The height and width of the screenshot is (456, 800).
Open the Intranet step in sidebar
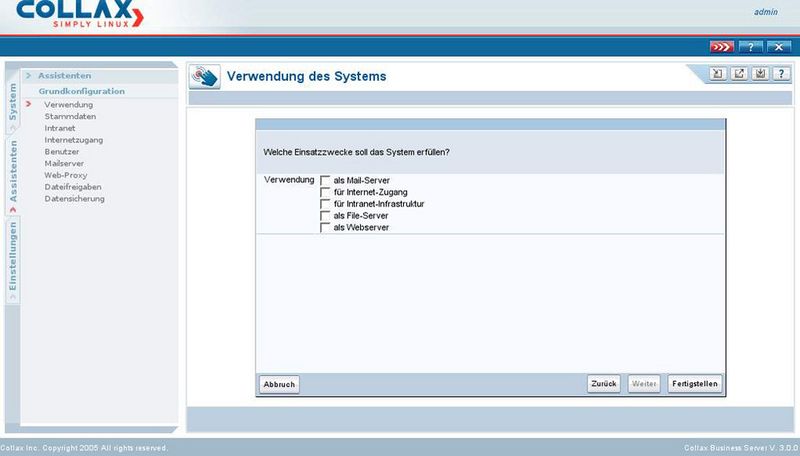(60, 128)
